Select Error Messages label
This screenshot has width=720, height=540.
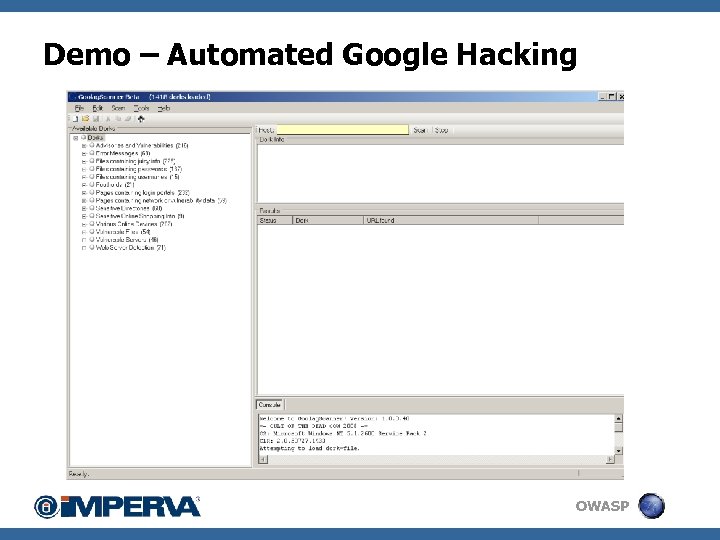tap(123, 153)
